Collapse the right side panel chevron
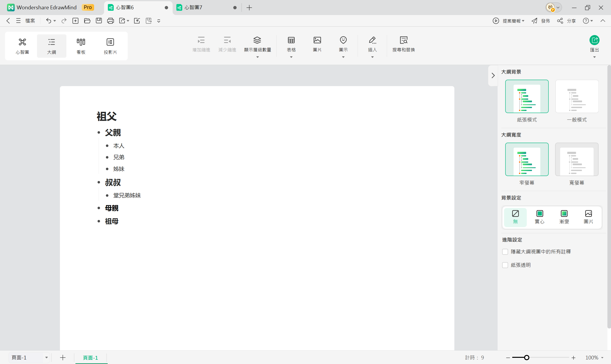 493,76
